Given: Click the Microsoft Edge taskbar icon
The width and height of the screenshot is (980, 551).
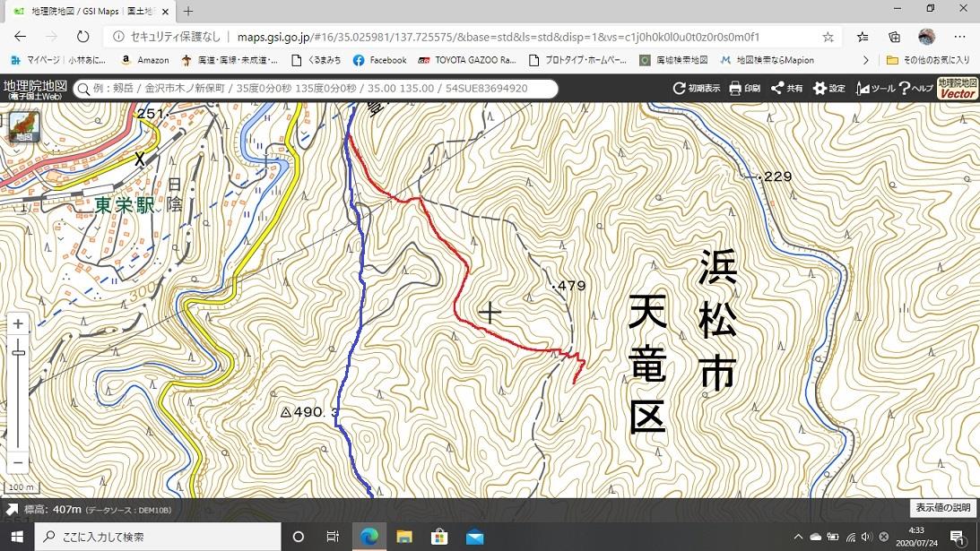Looking at the screenshot, I should [x=369, y=537].
